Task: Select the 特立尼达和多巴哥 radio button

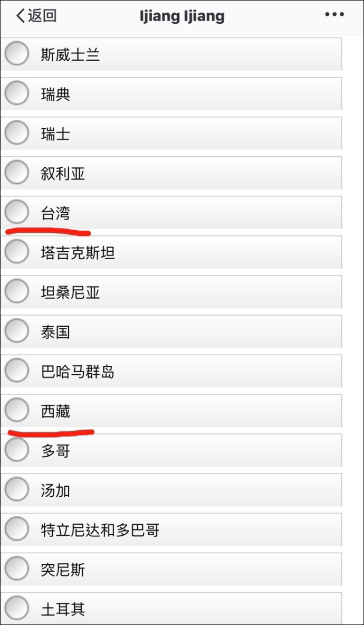Action: [17, 529]
